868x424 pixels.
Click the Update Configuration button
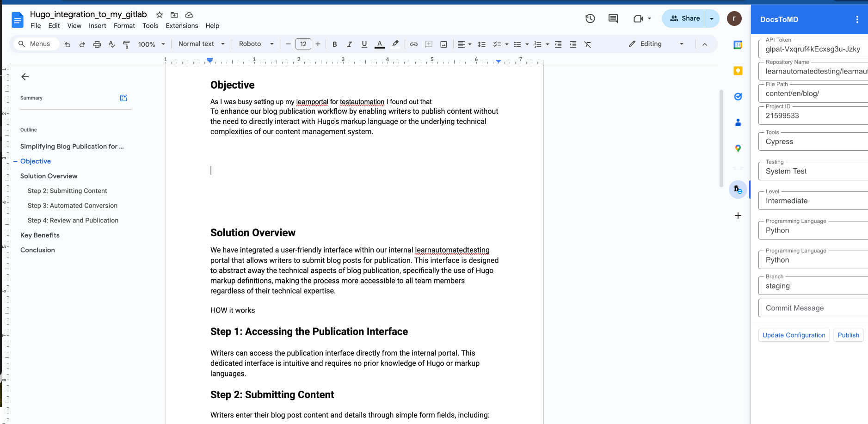tap(794, 335)
